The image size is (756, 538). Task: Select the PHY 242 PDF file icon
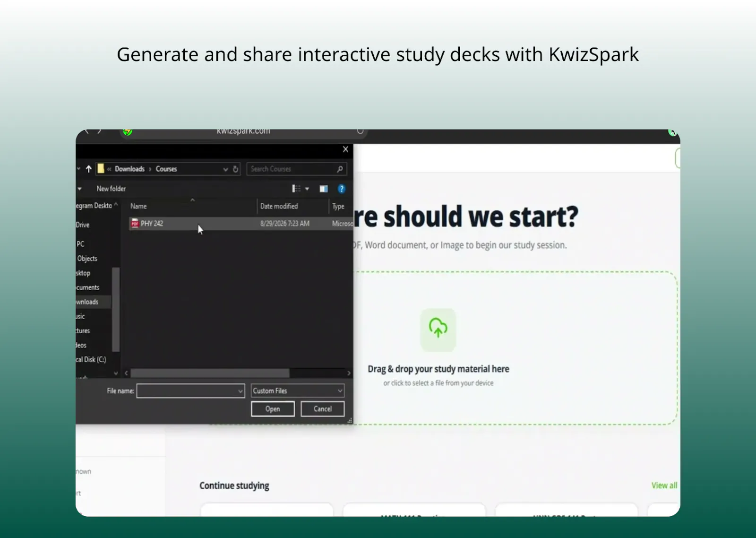coord(135,223)
